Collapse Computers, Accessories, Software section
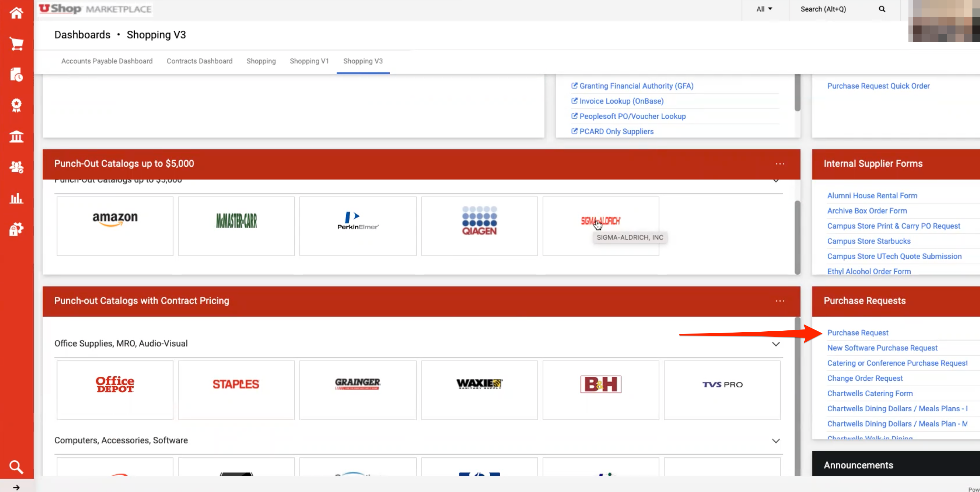 coord(776,441)
